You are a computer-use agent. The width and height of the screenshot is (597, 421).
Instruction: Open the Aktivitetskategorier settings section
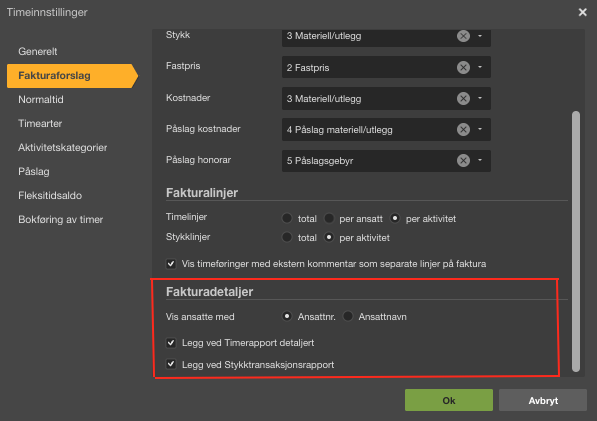click(62, 148)
